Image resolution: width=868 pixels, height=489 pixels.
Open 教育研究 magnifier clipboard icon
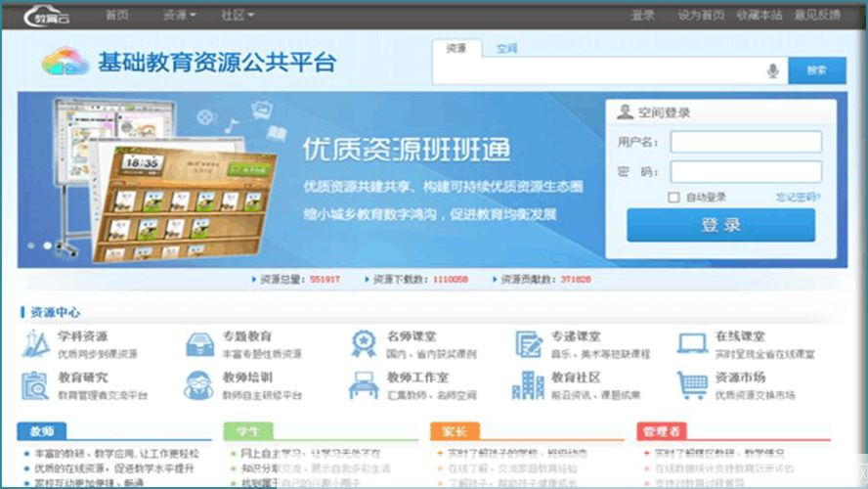[x=35, y=385]
